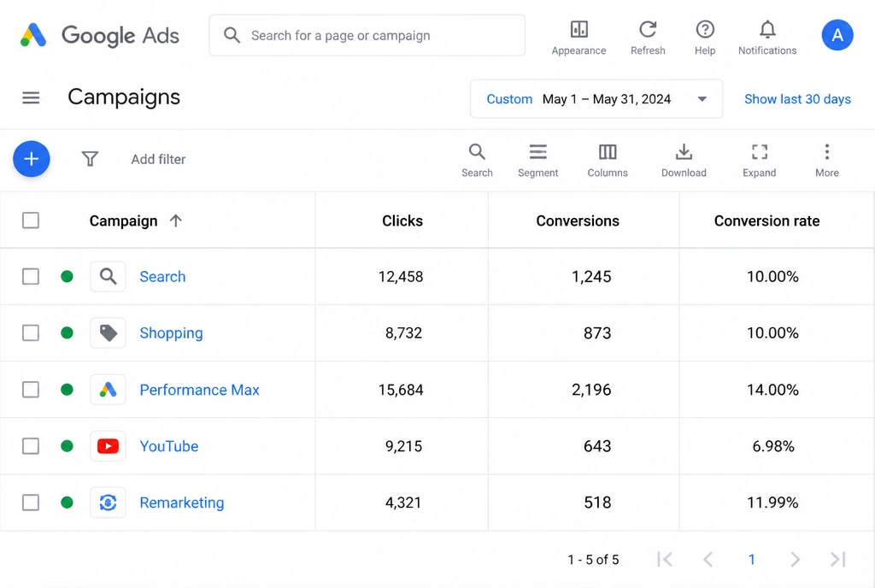The width and height of the screenshot is (875, 588).
Task: Click the blue plus new campaign button
Action: click(x=32, y=159)
